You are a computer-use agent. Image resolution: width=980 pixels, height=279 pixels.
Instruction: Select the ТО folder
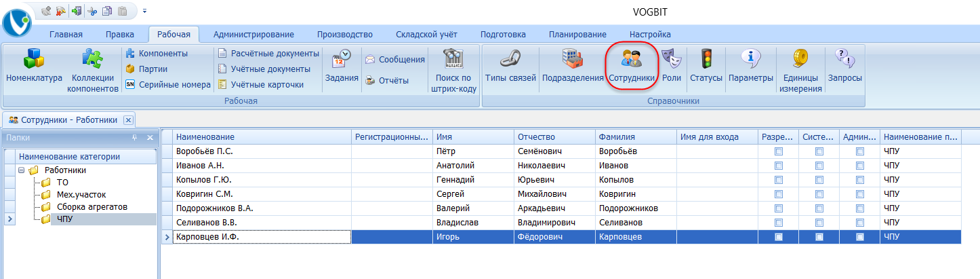pos(62,182)
